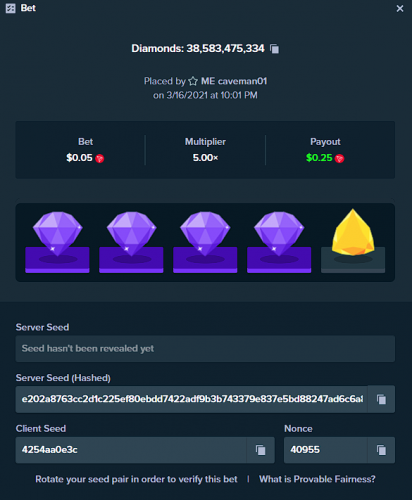Click the Nonce field showing 40955
Viewport: 412px width, 500px height.
(326, 450)
